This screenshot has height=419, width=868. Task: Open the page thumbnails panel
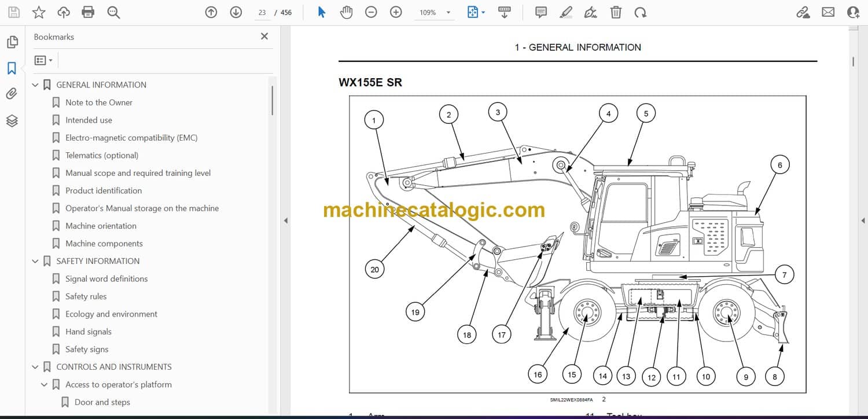pos(12,42)
